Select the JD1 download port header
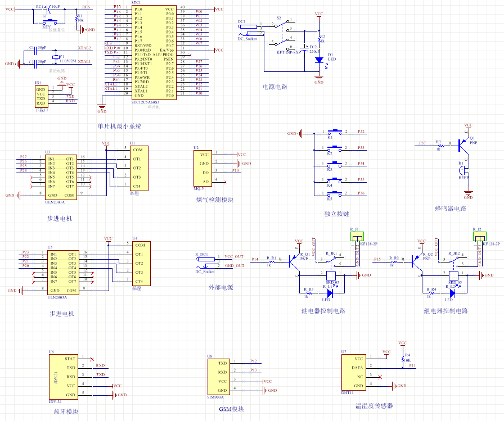This screenshot has width=504, height=421. point(40,96)
